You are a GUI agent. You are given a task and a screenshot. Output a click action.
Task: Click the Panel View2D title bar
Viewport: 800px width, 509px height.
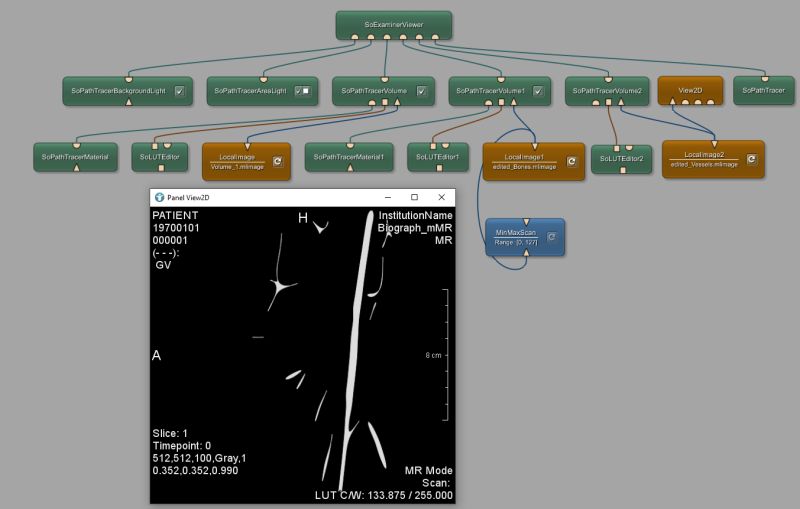pos(302,197)
